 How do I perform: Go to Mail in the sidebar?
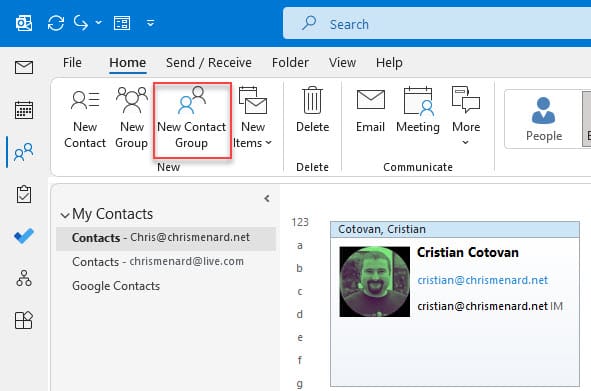coord(24,67)
